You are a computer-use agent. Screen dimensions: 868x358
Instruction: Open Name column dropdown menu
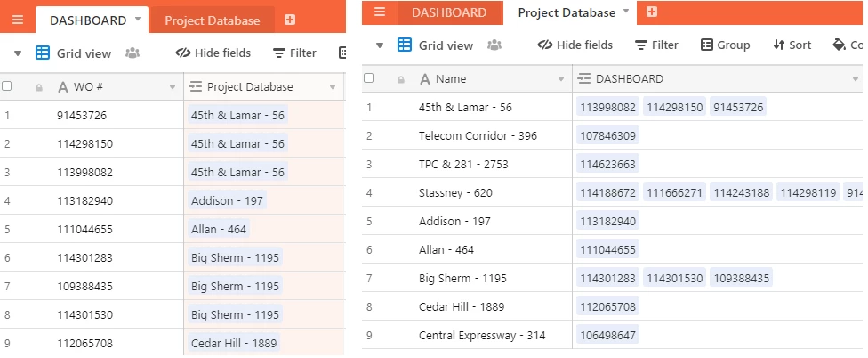561,79
